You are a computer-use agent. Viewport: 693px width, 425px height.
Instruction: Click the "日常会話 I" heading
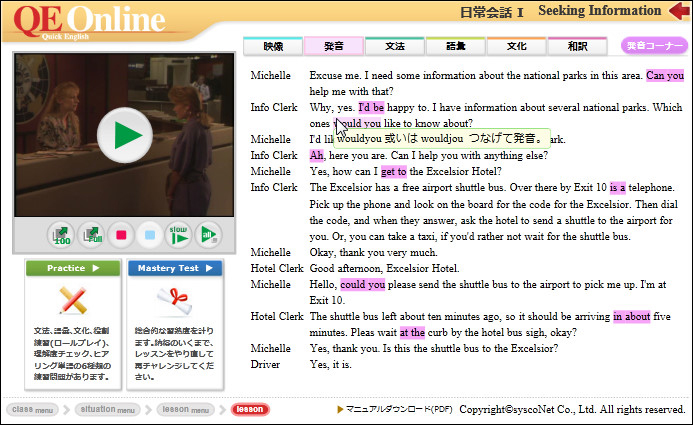pyautogui.click(x=491, y=12)
